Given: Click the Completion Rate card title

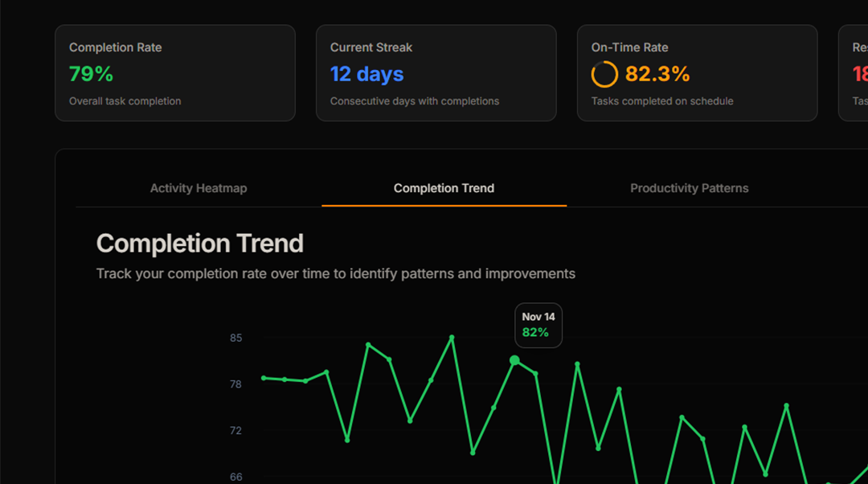Looking at the screenshot, I should click(x=115, y=47).
